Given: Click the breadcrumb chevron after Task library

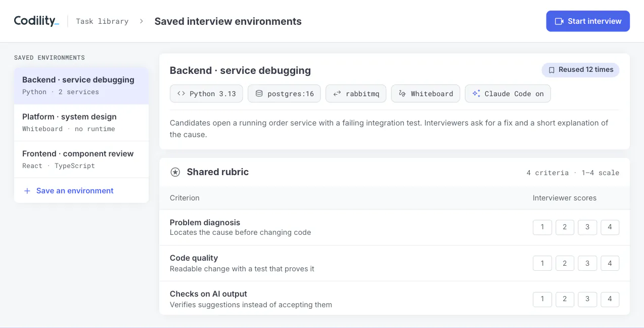Looking at the screenshot, I should click(142, 21).
